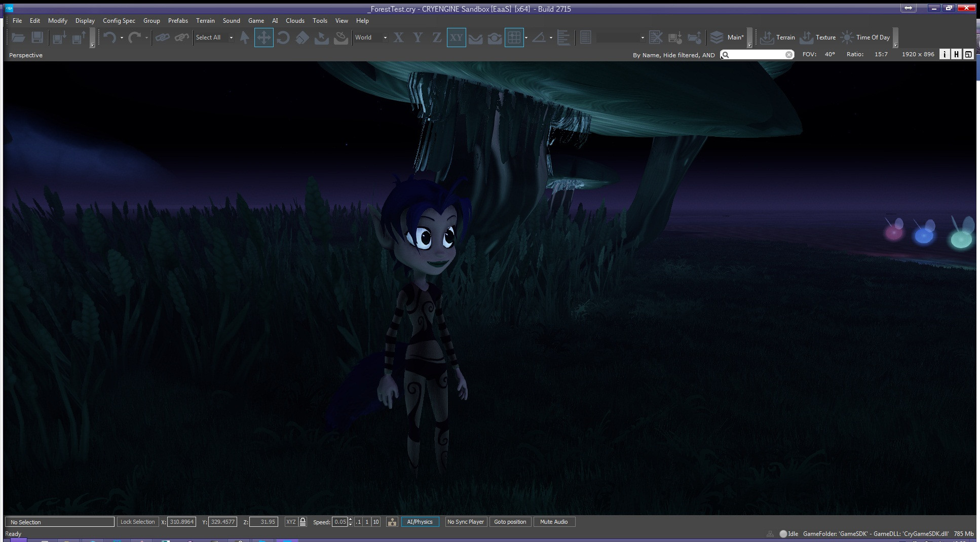
Task: Click the Terrain editor toolbar button
Action: pos(778,37)
